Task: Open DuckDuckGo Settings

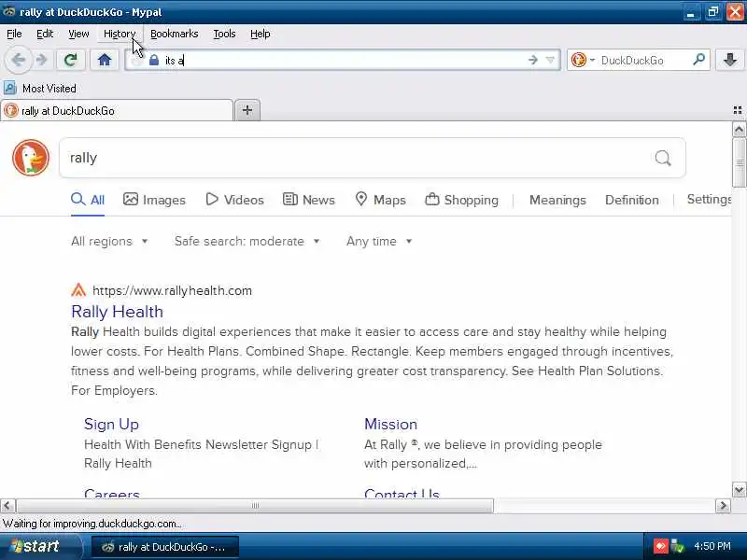Action: pos(709,199)
